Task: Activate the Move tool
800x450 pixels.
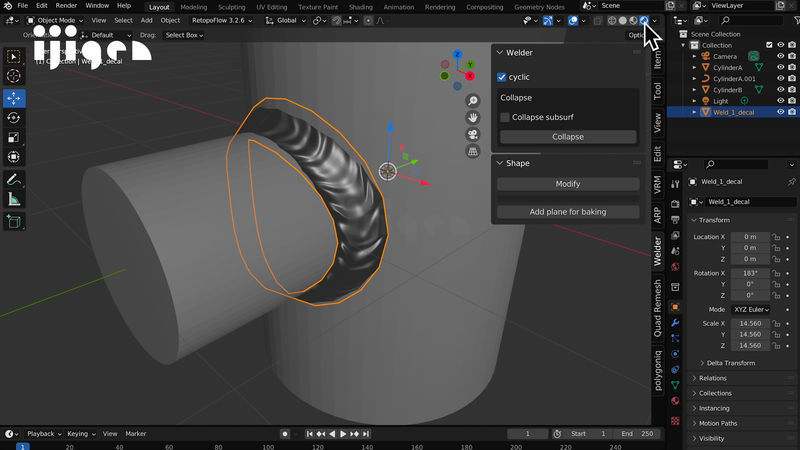Action: tap(14, 98)
